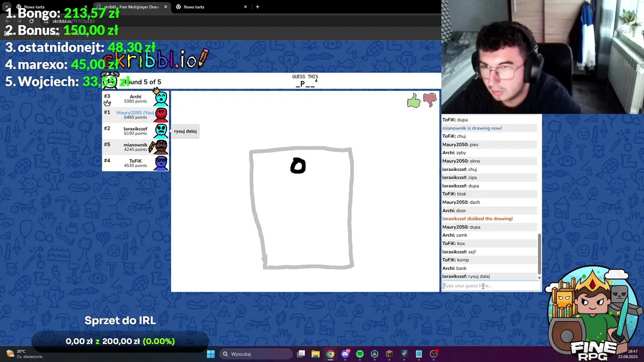Click 'loraxikszef disliked the drawing!' message
The height and width of the screenshot is (362, 644).
(x=477, y=219)
